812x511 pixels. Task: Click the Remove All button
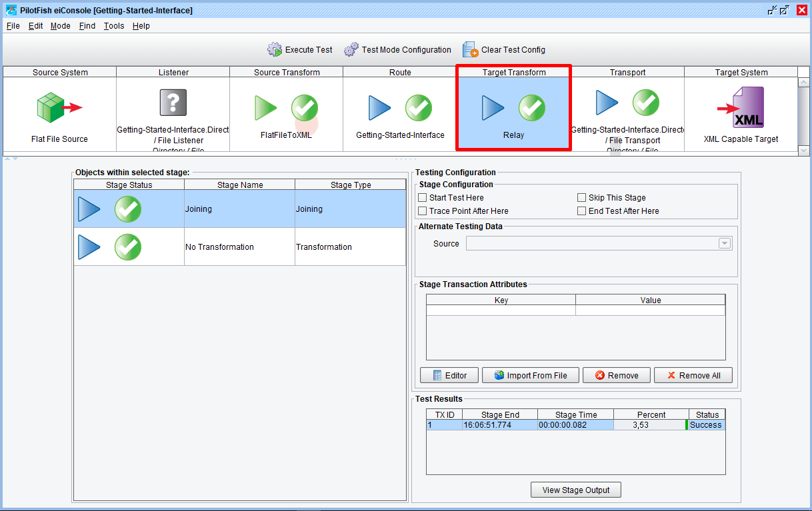[693, 375]
